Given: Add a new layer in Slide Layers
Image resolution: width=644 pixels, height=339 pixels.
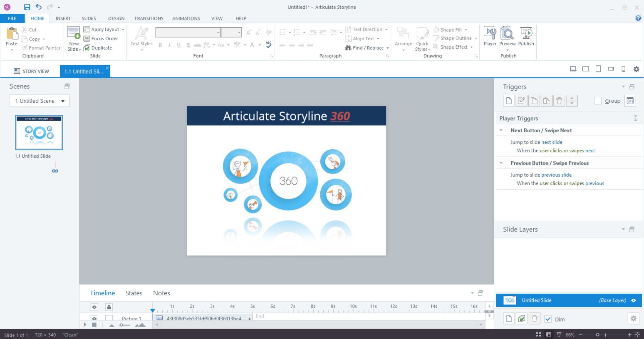Looking at the screenshot, I should point(509,319).
